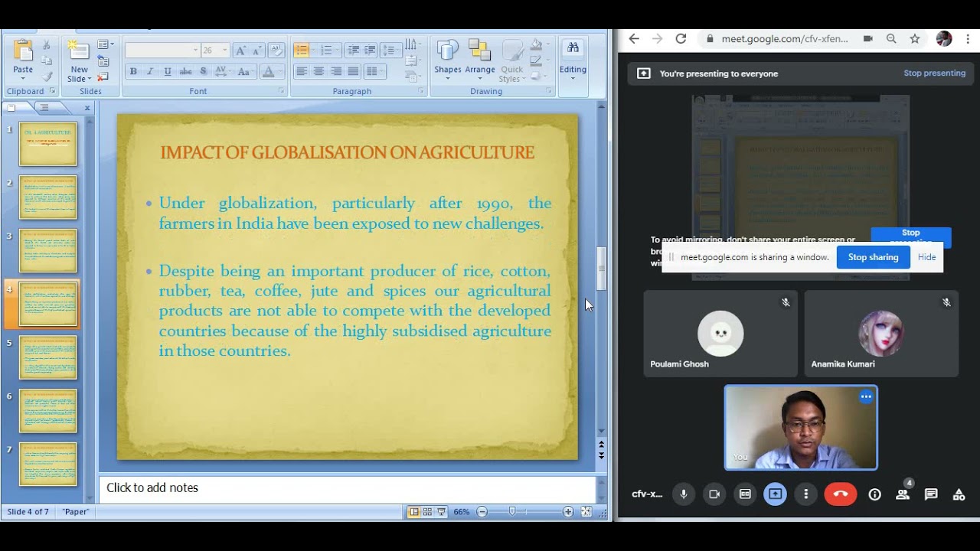Zoom in with the plus button

[568, 512]
